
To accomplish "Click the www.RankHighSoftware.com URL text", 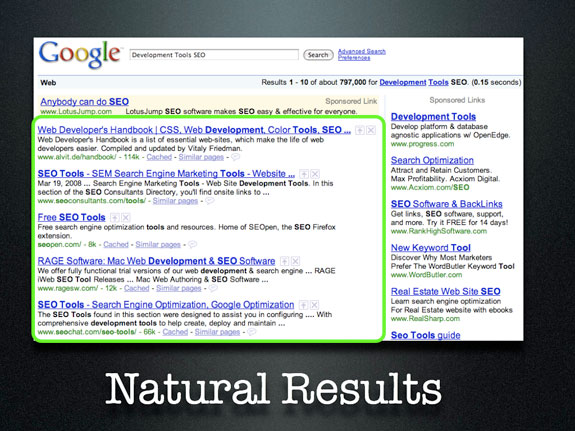I will click(x=439, y=231).
